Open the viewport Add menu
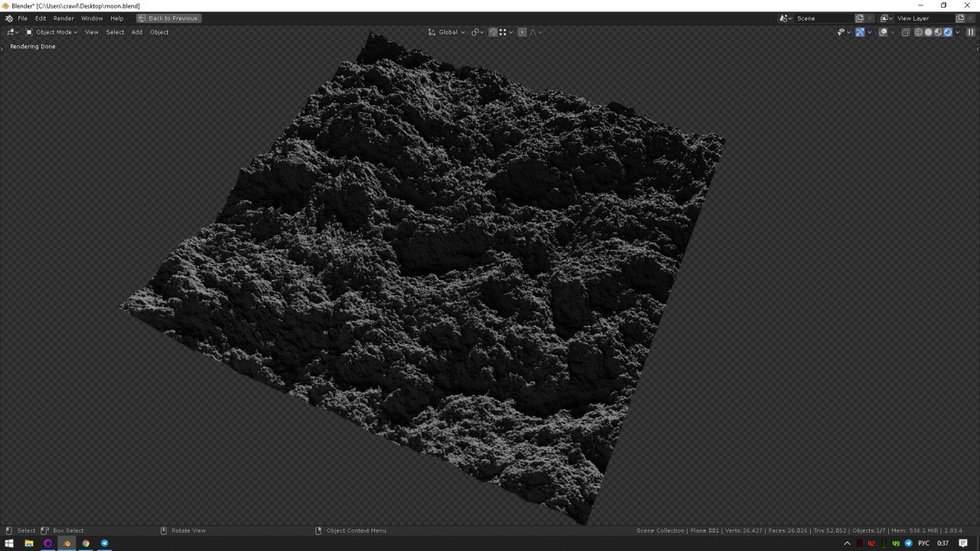Viewport: 980px width, 551px height. 137,32
